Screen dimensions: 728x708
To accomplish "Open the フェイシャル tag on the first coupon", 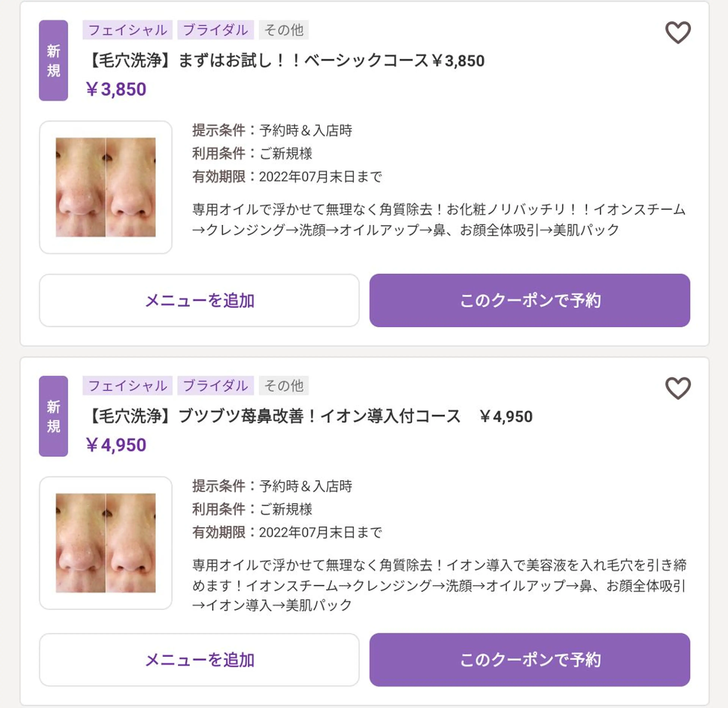I will pyautogui.click(x=127, y=31).
